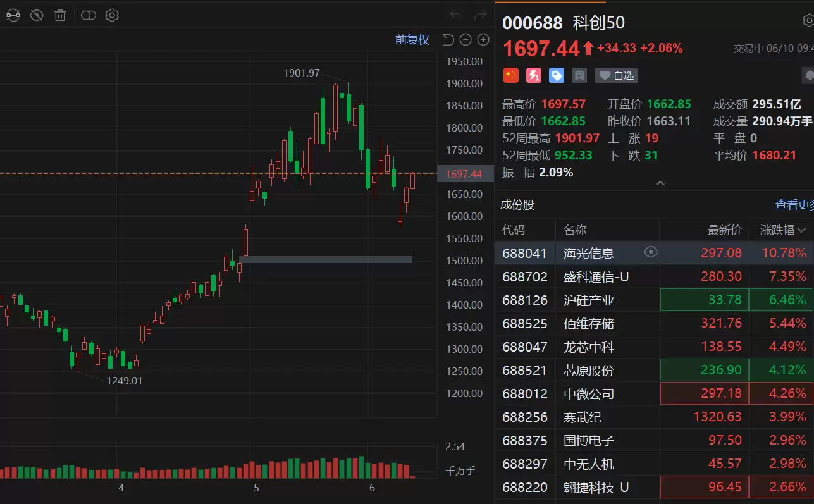814x504 pixels.
Task: Zoom in the chart with plus icon
Action: point(483,40)
